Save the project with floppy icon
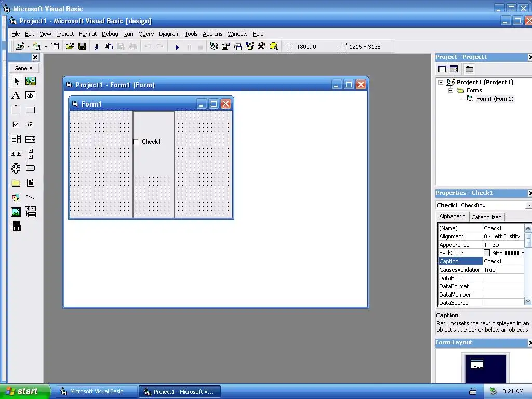 pyautogui.click(x=82, y=46)
